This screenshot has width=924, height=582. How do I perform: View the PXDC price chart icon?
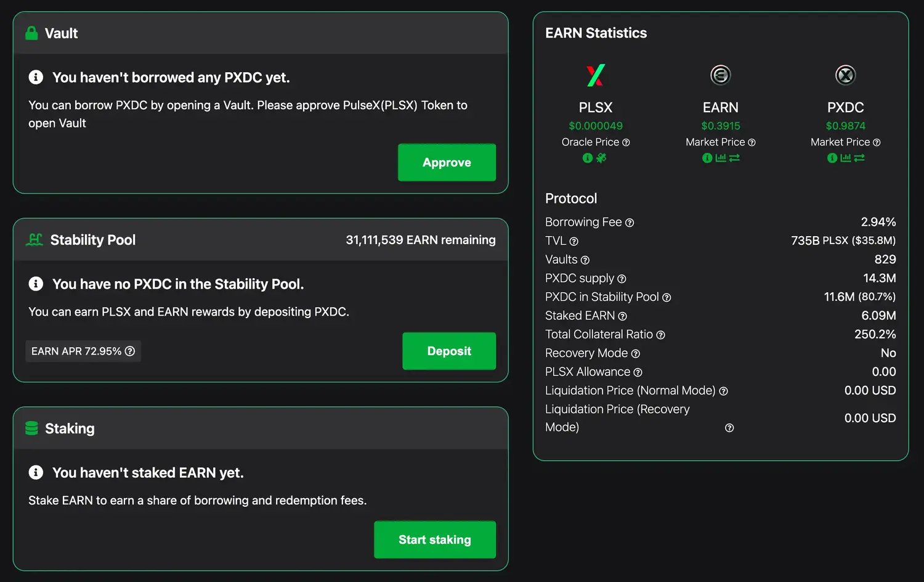click(x=845, y=158)
